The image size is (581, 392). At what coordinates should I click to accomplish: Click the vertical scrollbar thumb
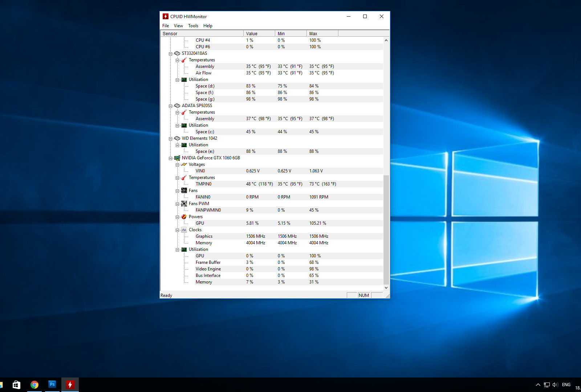click(386, 230)
